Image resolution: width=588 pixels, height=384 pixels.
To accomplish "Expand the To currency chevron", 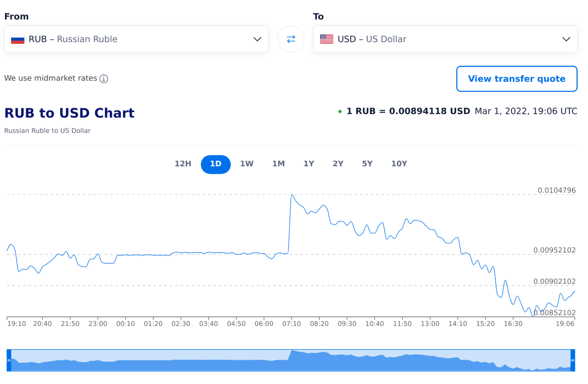I will point(566,39).
